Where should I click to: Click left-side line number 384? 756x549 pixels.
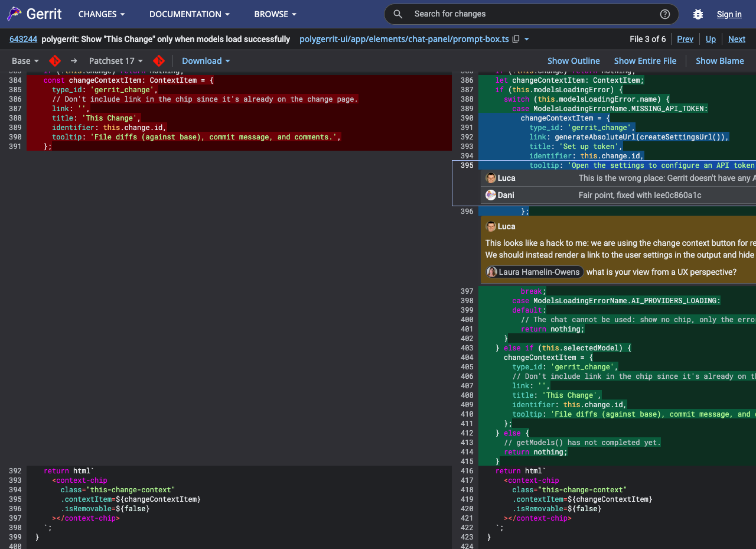pyautogui.click(x=15, y=80)
